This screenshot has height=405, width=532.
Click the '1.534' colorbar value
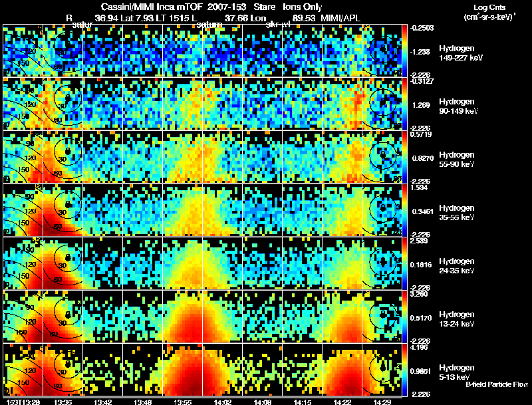point(419,188)
